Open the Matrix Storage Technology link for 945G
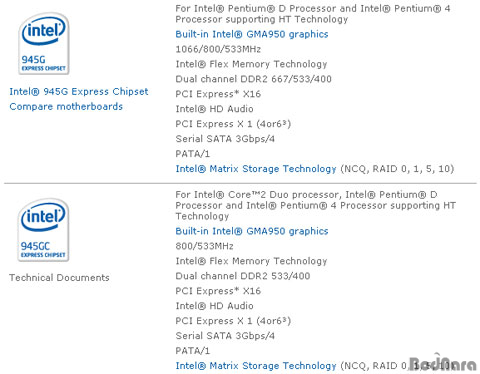Viewport: 480px width, 374px height. click(x=256, y=169)
